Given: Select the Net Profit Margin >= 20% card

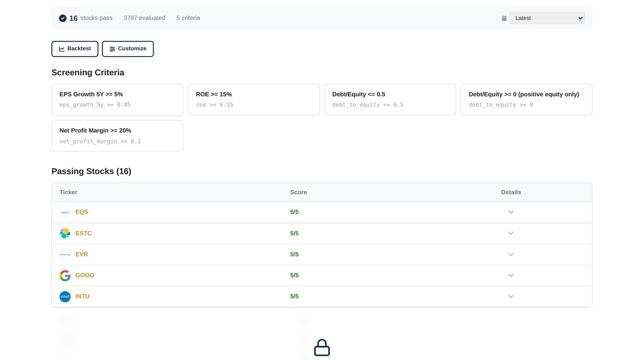Looking at the screenshot, I should point(117,136).
